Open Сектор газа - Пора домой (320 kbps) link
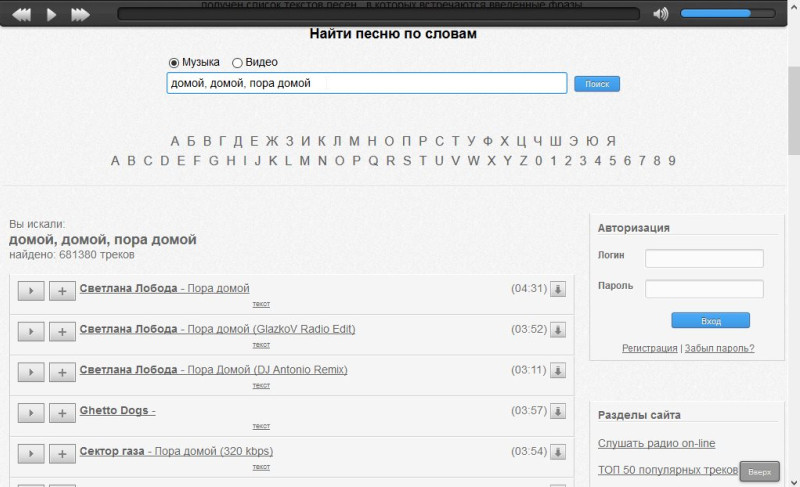This screenshot has width=800, height=487. pos(176,451)
